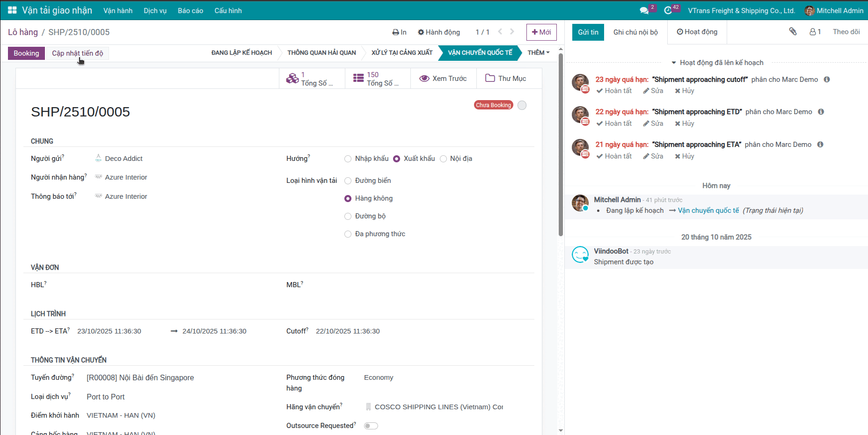The image size is (868, 435).
Task: Open the Hành động actions dropdown
Action: pos(439,32)
